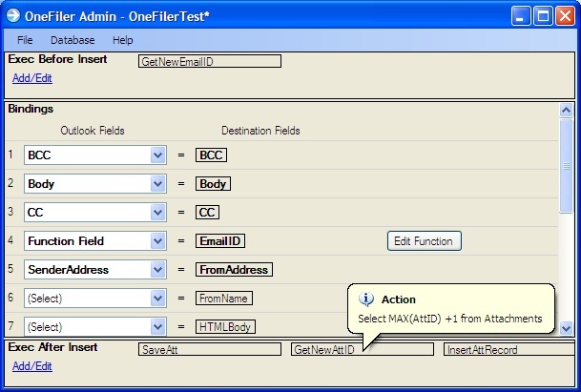Open the Help menu

coord(123,40)
